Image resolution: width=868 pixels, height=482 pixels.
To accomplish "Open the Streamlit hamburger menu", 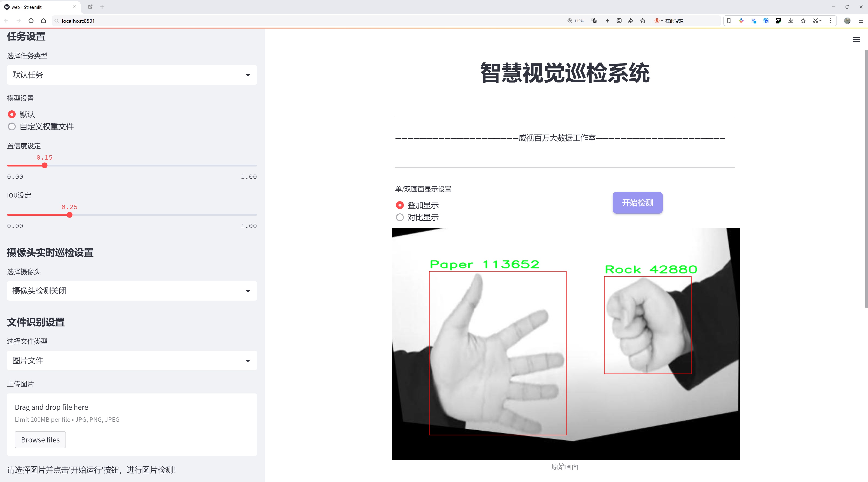I will click(x=856, y=40).
